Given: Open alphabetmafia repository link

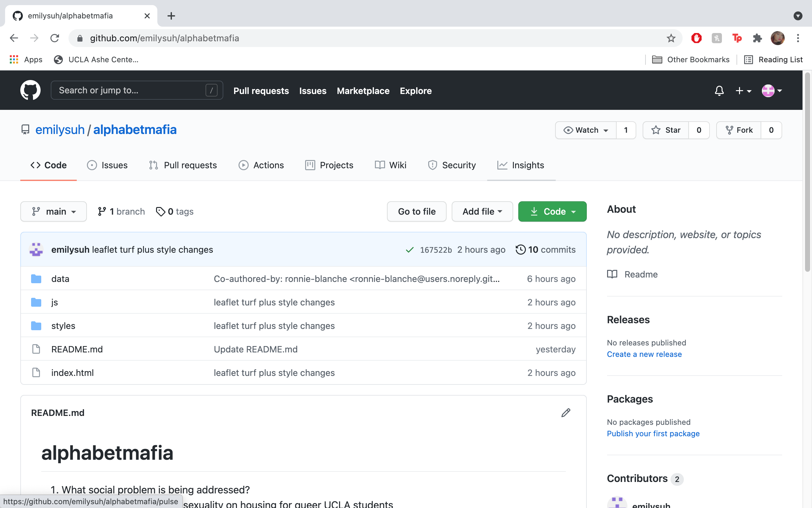Looking at the screenshot, I should coord(135,130).
